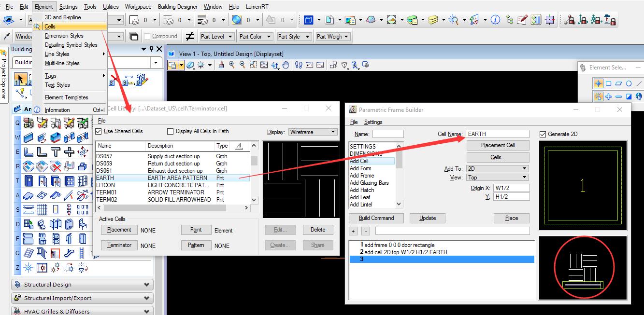Click the Add selection mode plus icon
This screenshot has height=315, width=644.
[x=609, y=96]
